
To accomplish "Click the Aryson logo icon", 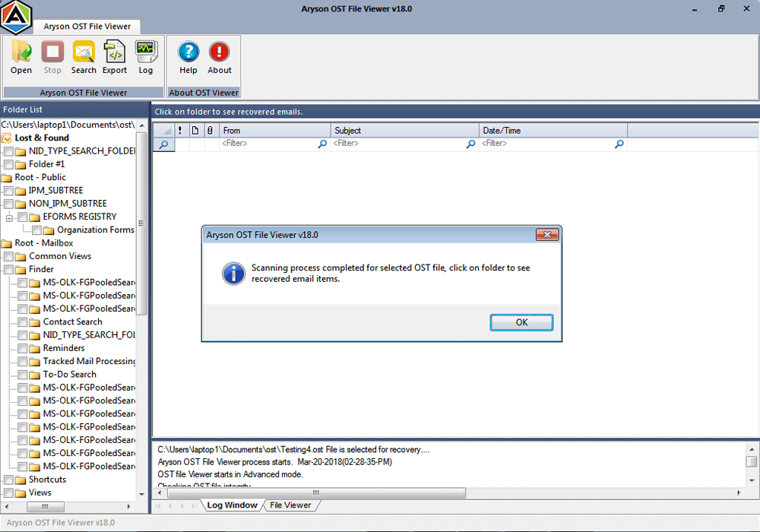I will [17, 17].
